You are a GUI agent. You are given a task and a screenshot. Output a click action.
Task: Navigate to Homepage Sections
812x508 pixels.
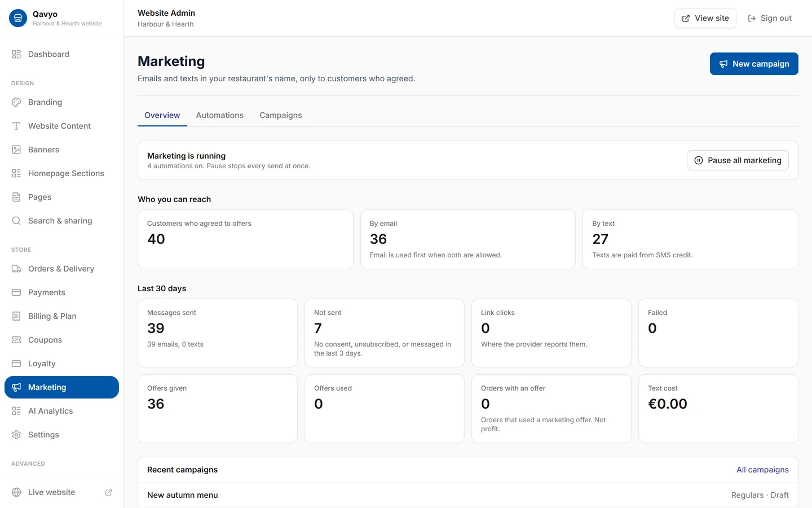click(61, 173)
